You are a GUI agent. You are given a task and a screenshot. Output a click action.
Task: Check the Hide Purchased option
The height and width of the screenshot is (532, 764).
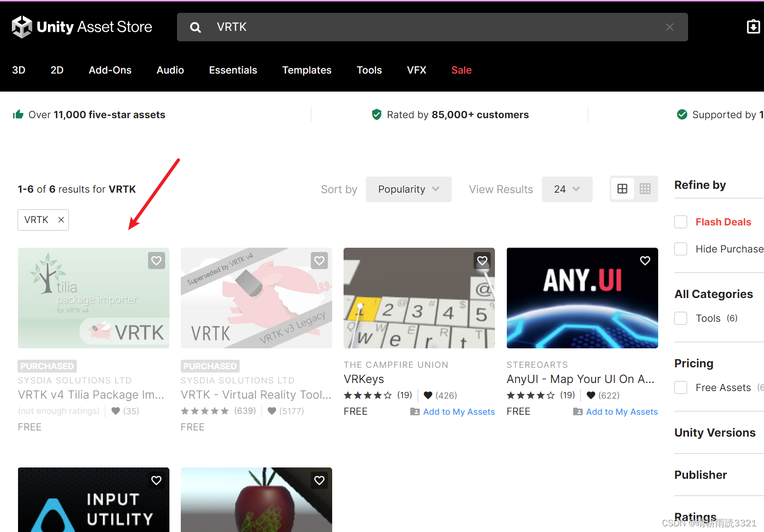coord(680,249)
